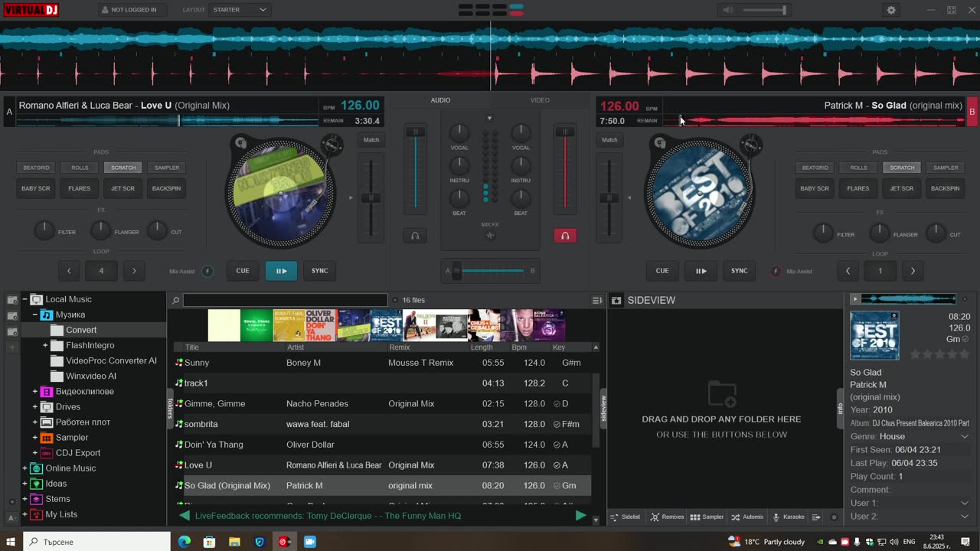Screen dimensions: 980x551
Task: Select left deck Sampler pad mode
Action: 167,168
